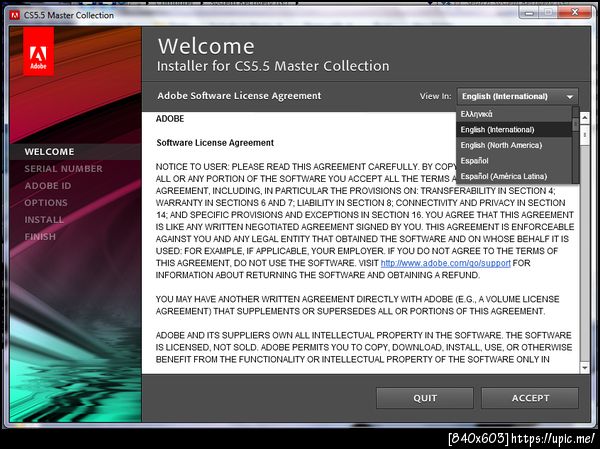Click license scrollbar down arrow
Screen dimensions: 600x449
[x=585, y=368]
